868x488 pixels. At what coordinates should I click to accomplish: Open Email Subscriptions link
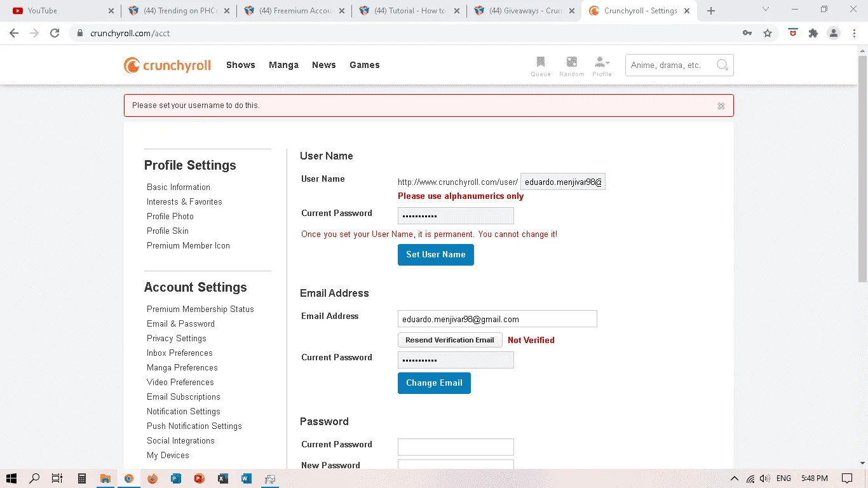pos(184,396)
